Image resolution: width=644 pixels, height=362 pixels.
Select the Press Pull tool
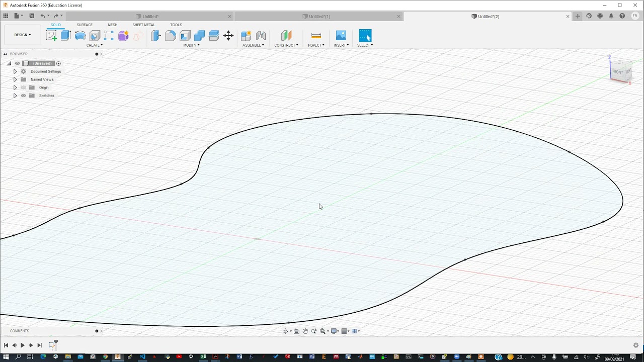pos(156,36)
